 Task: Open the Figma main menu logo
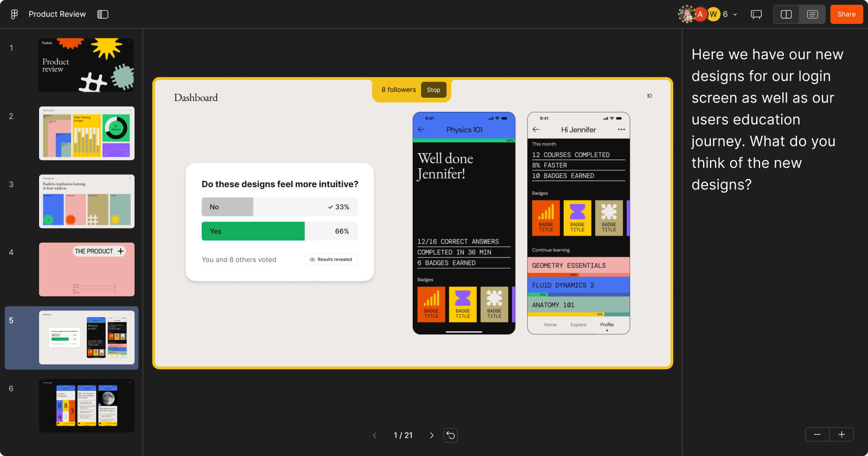[14, 14]
